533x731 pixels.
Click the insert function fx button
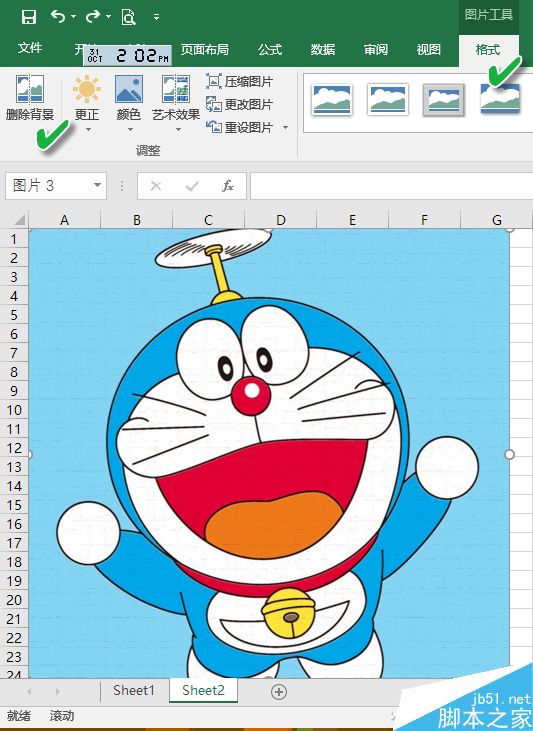pyautogui.click(x=228, y=186)
